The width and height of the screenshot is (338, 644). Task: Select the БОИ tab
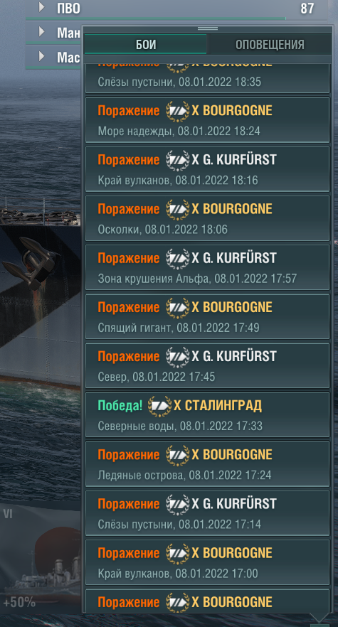146,44
